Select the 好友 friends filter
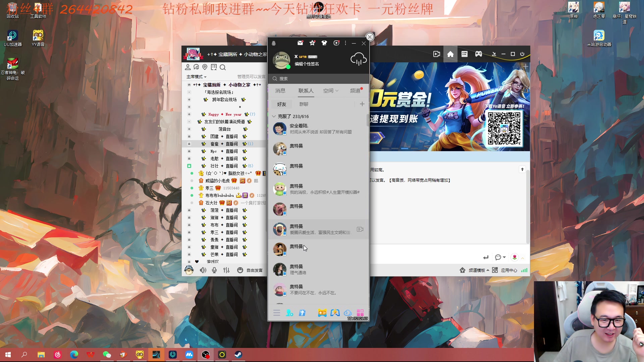Viewport: 644px width, 362px height. click(x=282, y=104)
